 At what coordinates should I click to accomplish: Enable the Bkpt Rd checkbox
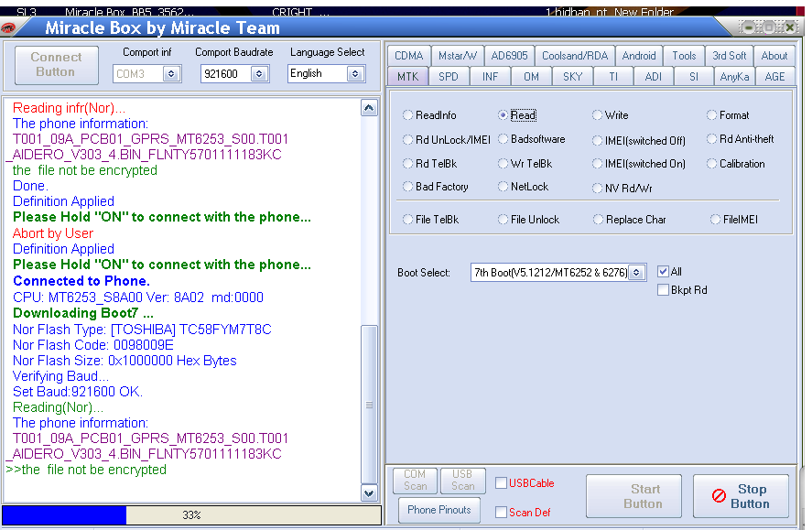[663, 290]
